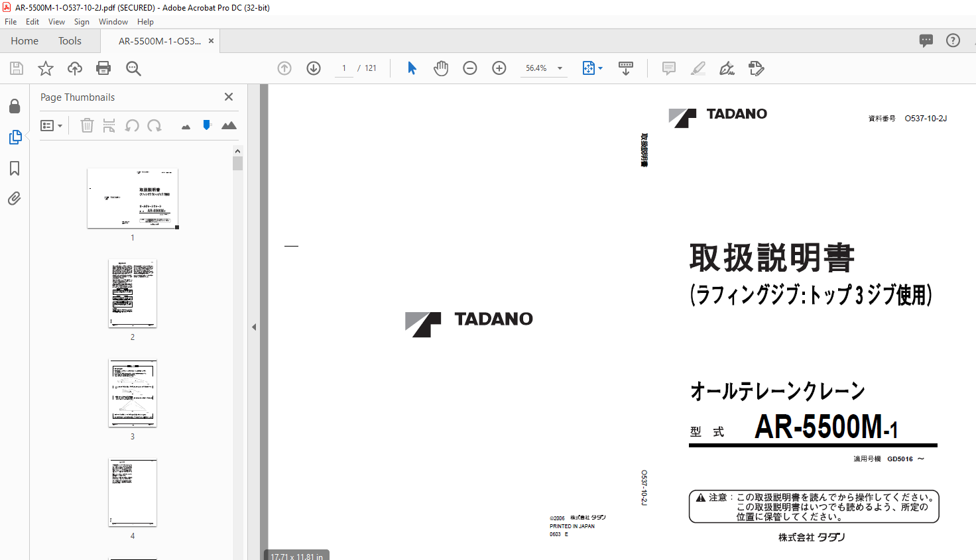Viewport: 976px width, 560px height.
Task: Open the find text magnifier tool
Action: 133,68
